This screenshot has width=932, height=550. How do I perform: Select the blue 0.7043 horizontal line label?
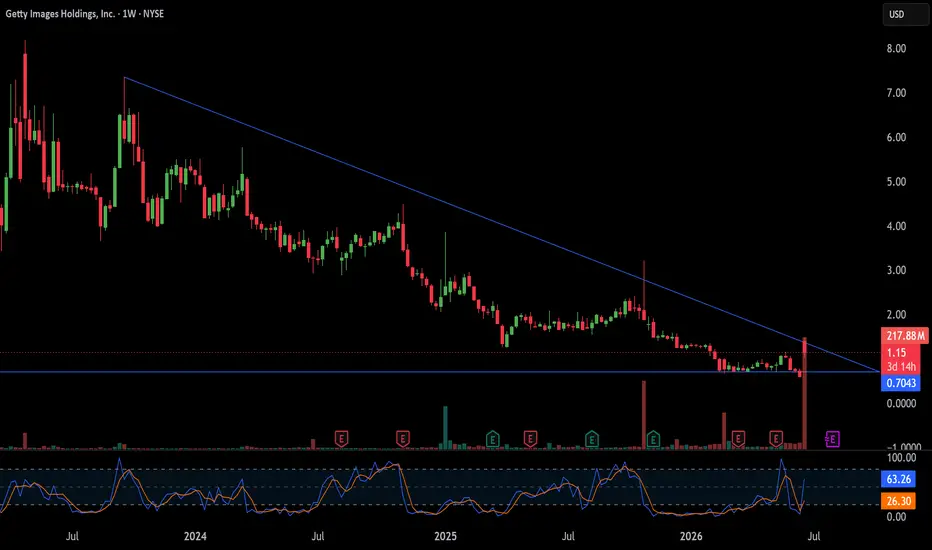[x=901, y=383]
